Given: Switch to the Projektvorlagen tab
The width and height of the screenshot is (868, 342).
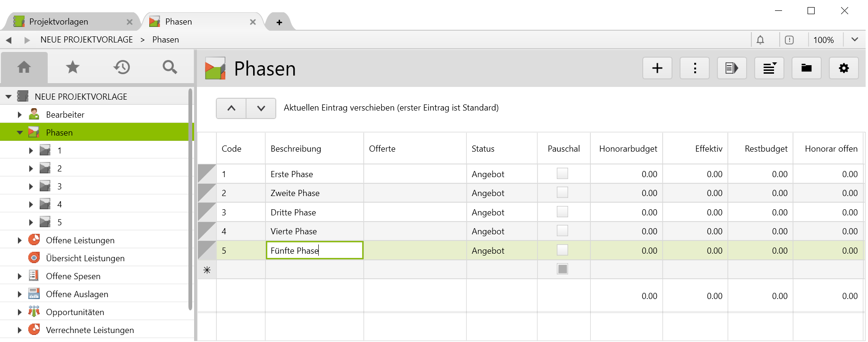Looking at the screenshot, I should (59, 22).
